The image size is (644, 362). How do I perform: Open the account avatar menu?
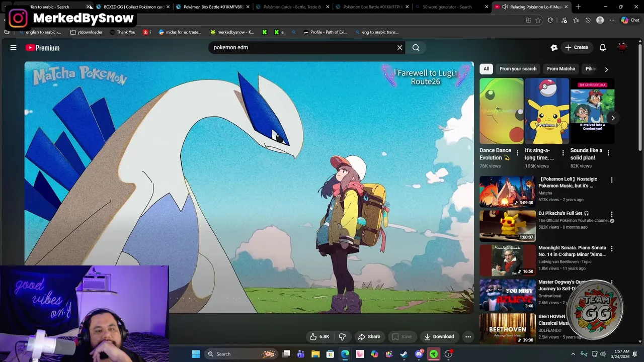click(x=622, y=48)
